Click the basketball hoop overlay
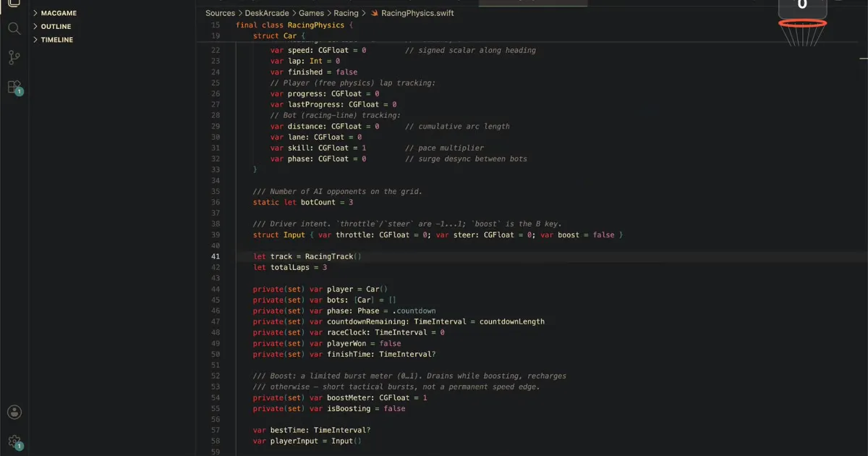868x456 pixels. (802, 22)
